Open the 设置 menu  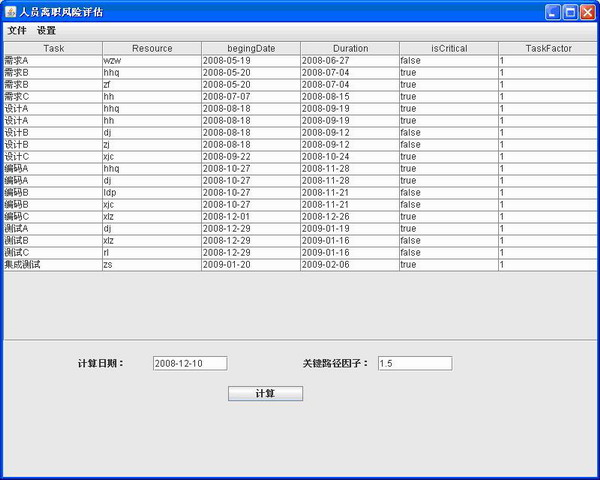click(46, 31)
